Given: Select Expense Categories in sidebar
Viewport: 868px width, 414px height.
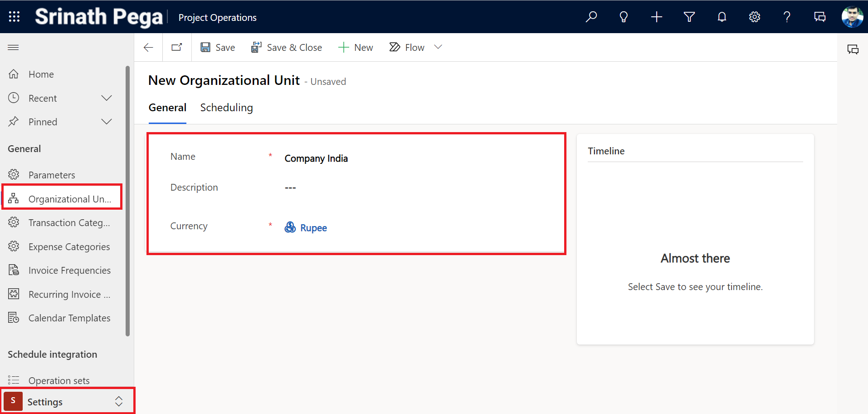Looking at the screenshot, I should [x=69, y=247].
